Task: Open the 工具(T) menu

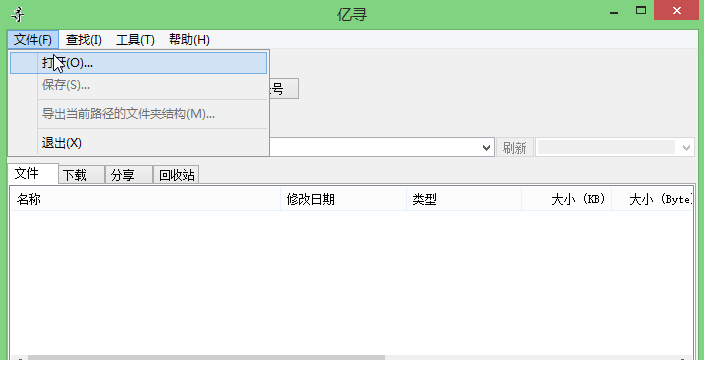Action: (x=135, y=40)
